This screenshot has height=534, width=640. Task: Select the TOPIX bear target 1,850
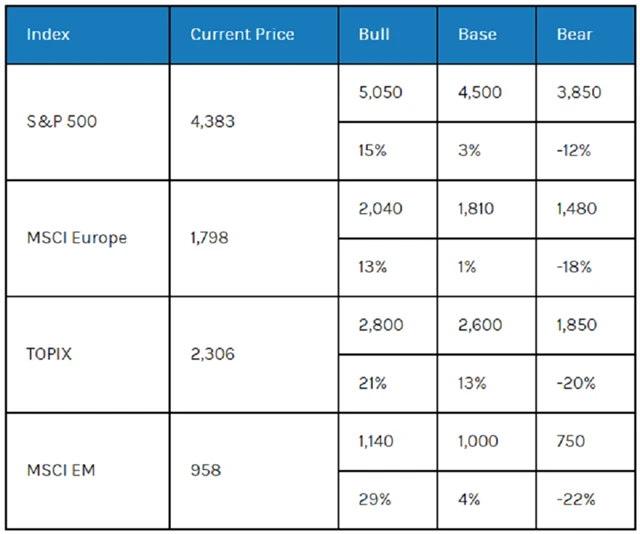(x=577, y=325)
